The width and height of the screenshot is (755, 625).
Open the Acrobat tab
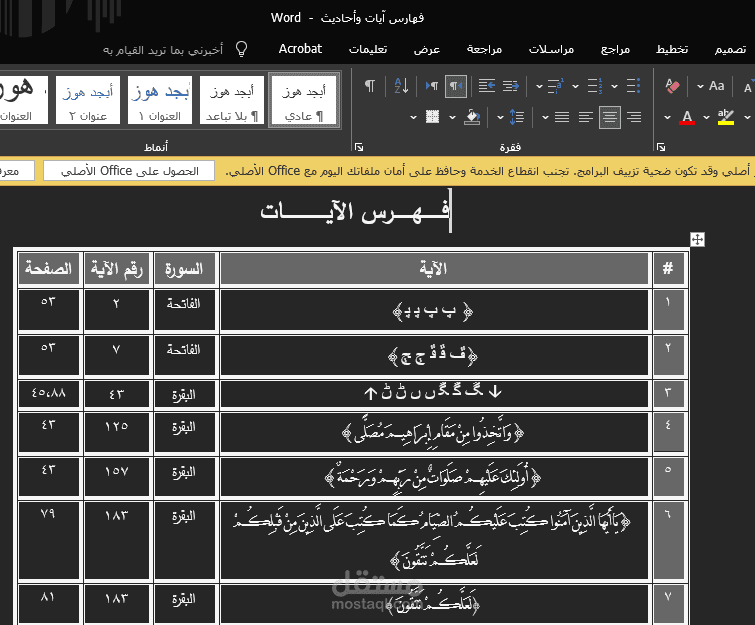pos(300,49)
